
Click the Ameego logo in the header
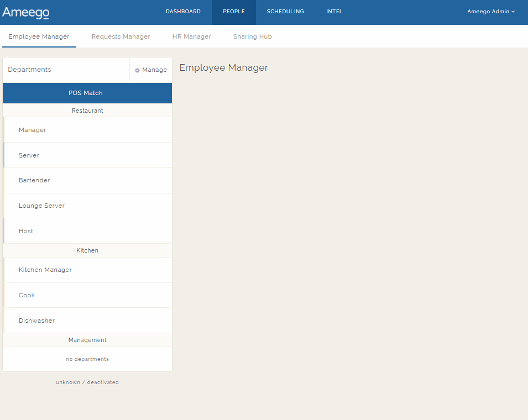[x=25, y=12]
